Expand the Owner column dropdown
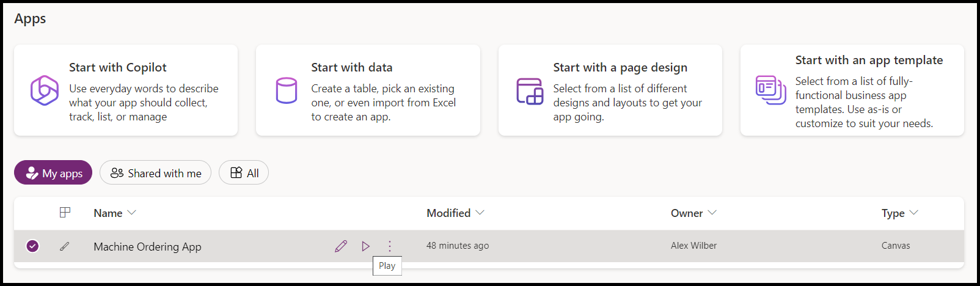This screenshot has width=980, height=286. [x=712, y=213]
